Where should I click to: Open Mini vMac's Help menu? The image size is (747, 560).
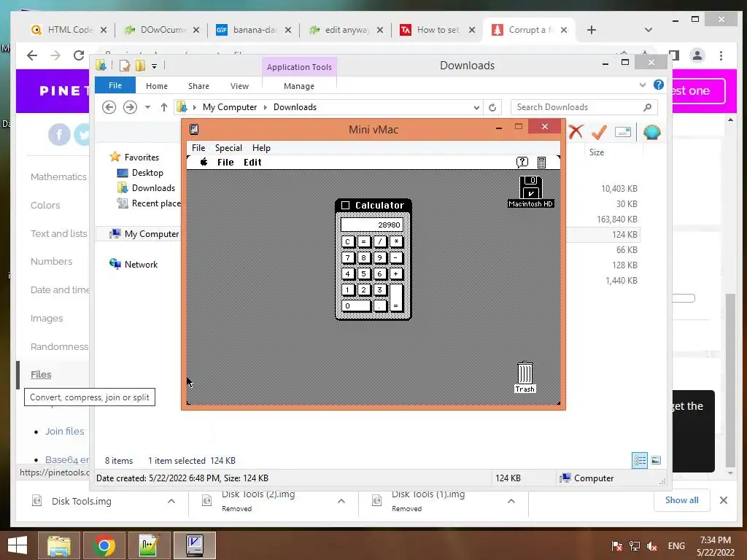(x=261, y=147)
